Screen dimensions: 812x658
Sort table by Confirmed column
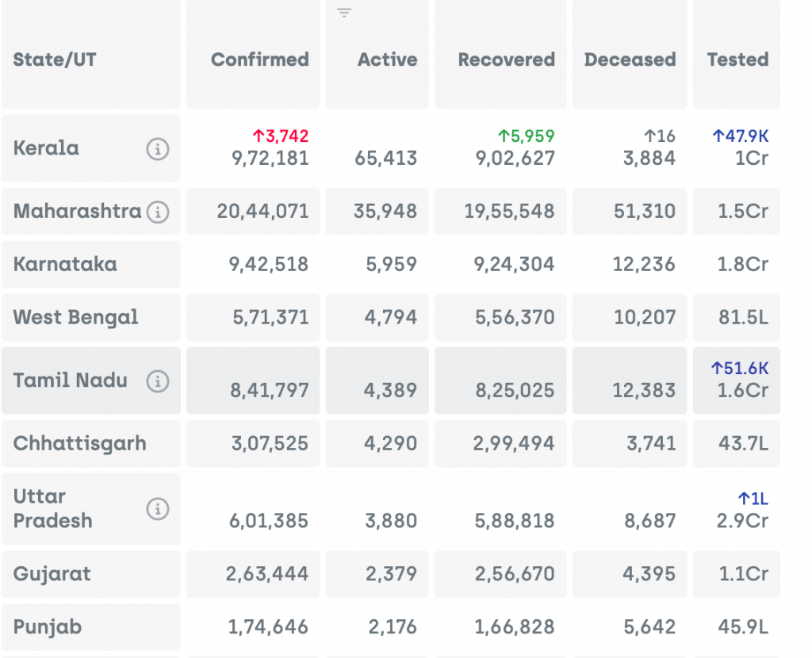pyautogui.click(x=259, y=59)
